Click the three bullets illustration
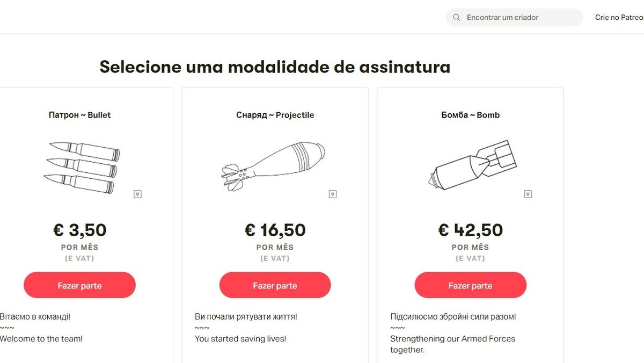The image size is (644, 363). click(x=82, y=168)
